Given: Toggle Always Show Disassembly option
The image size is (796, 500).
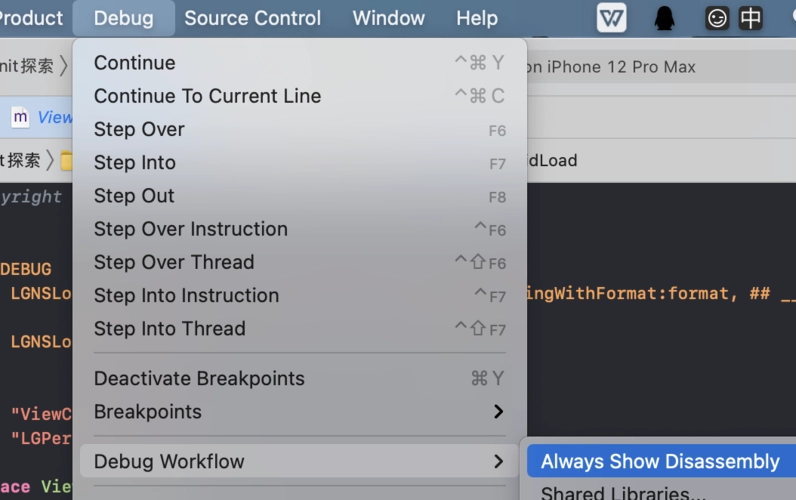Looking at the screenshot, I should coord(660,461).
